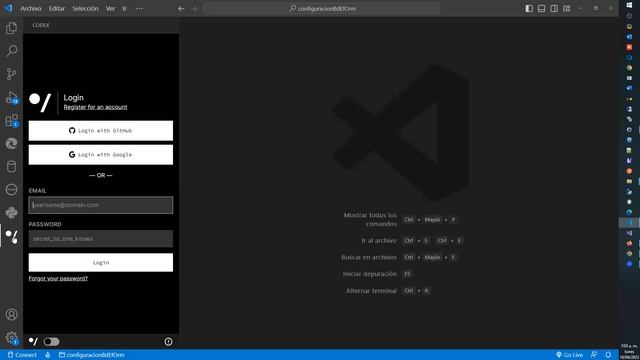Viewport: 640px width, 360px height.
Task: Open the Explorer view in activity bar
Action: 11,28
